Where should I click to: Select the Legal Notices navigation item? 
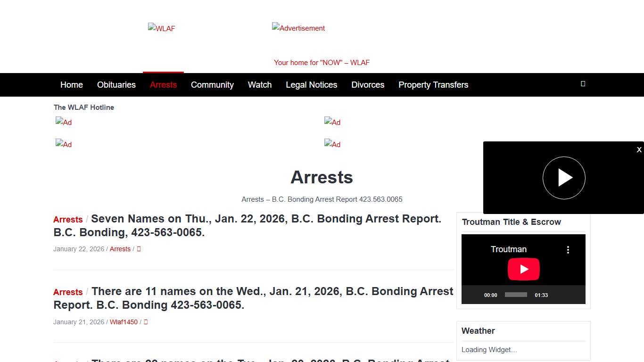point(312,85)
